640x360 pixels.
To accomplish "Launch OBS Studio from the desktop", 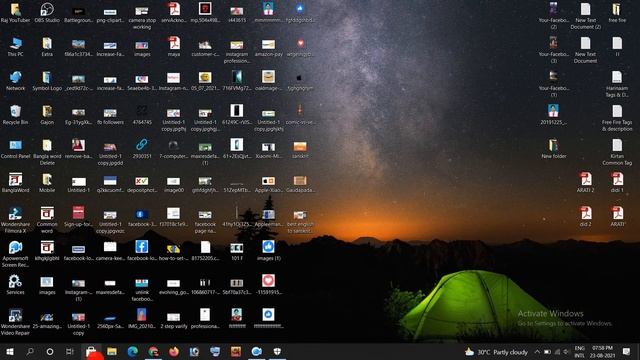I will [47, 9].
